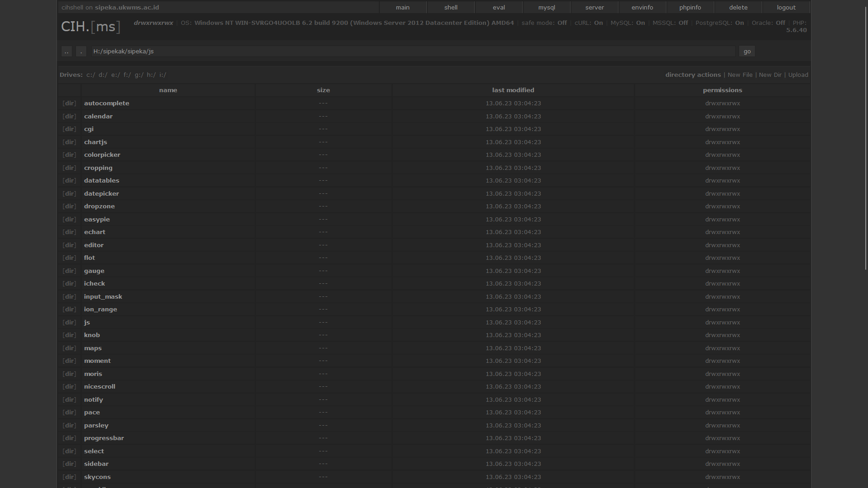Click the CIH.[ms] logo
868x488 pixels.
[x=91, y=27]
